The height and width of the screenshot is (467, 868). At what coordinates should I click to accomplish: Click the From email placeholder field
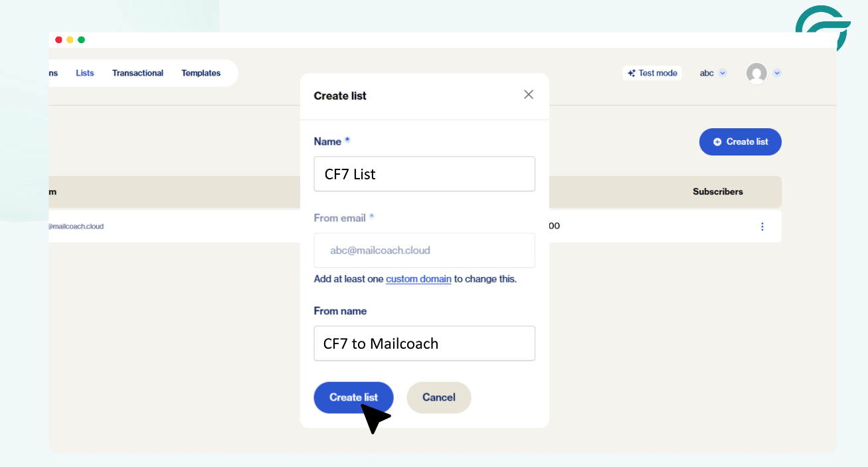click(424, 250)
